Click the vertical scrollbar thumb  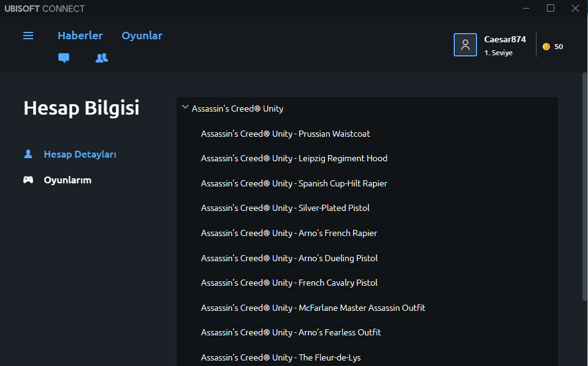click(584, 186)
